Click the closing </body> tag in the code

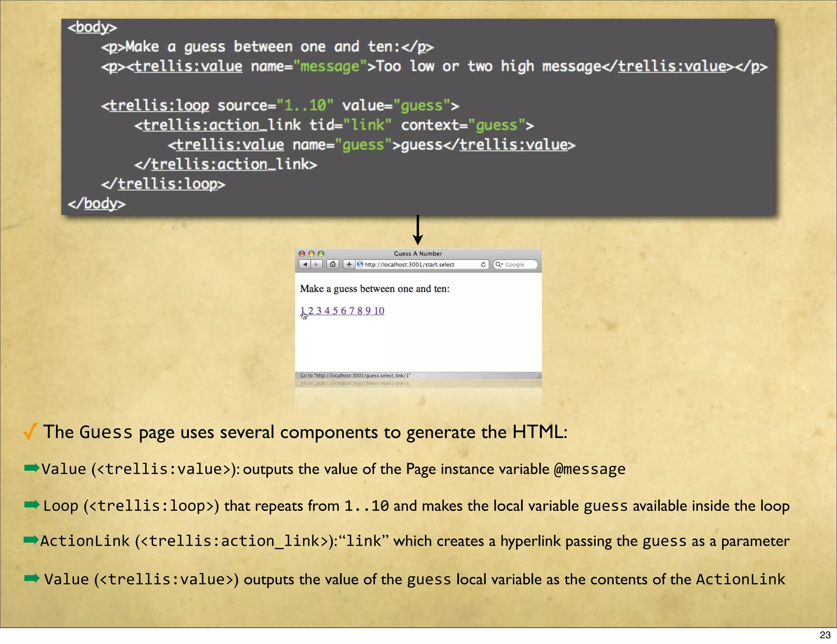coord(96,203)
